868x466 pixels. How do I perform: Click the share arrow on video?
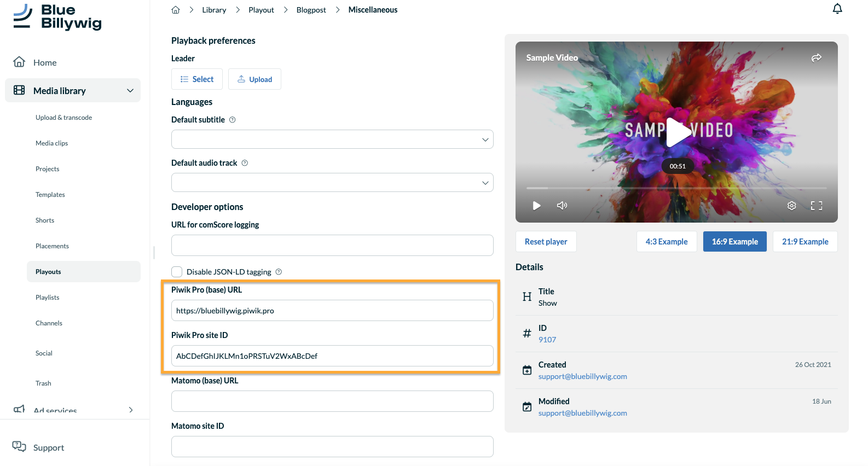(817, 57)
